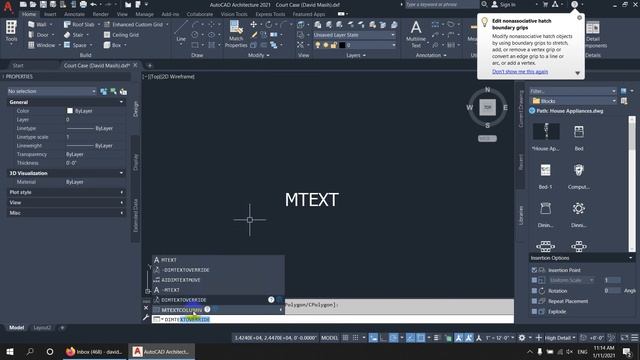Viewport: 640px width, 360px height.
Task: Open the Insert ribbon tab
Action: point(50,14)
